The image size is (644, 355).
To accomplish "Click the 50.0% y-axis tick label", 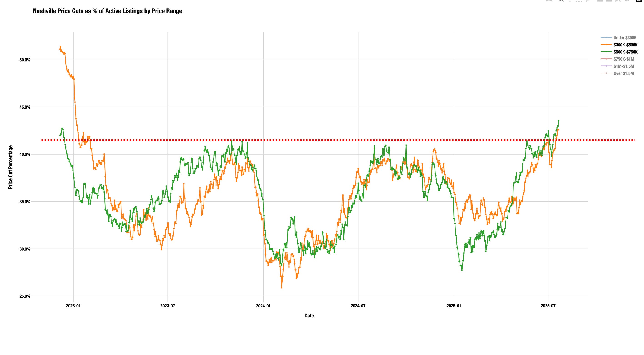I will pos(25,60).
